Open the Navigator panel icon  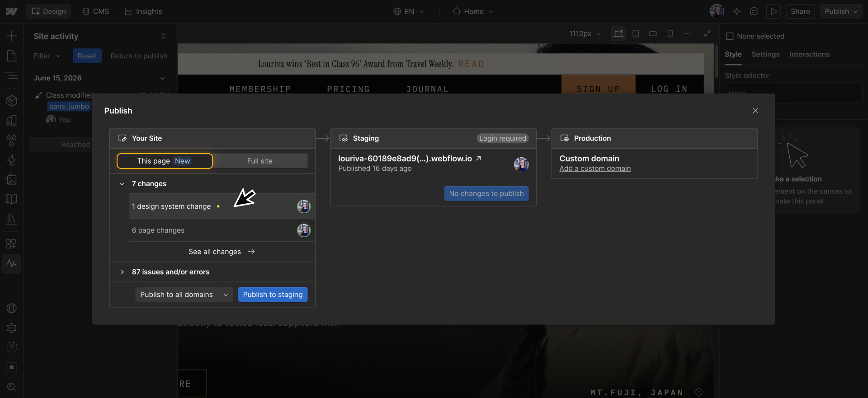tap(12, 75)
